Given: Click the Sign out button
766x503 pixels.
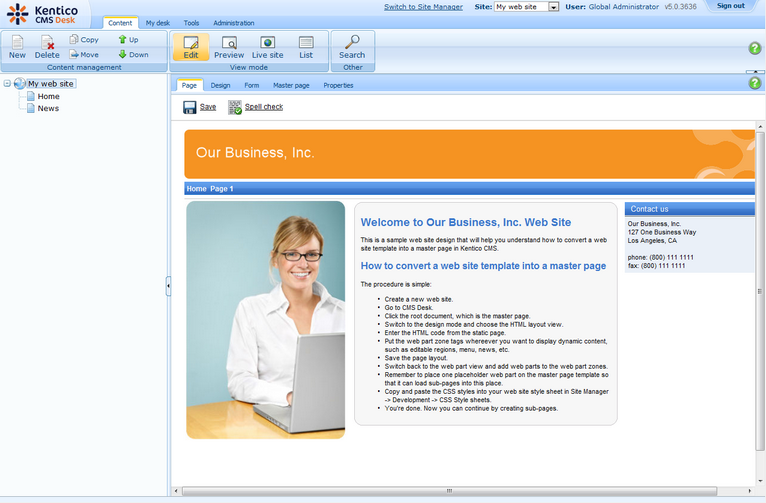Looking at the screenshot, I should click(730, 6).
